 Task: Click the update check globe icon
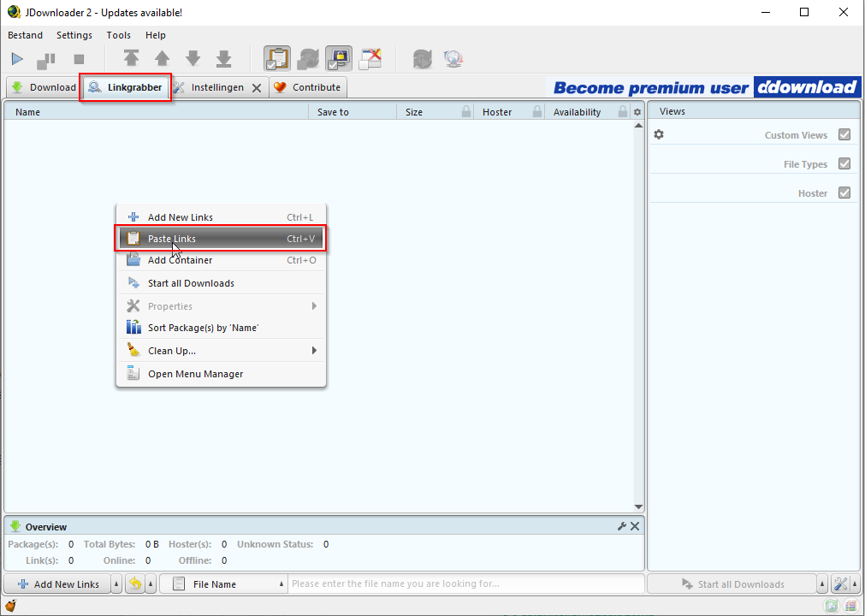click(453, 58)
